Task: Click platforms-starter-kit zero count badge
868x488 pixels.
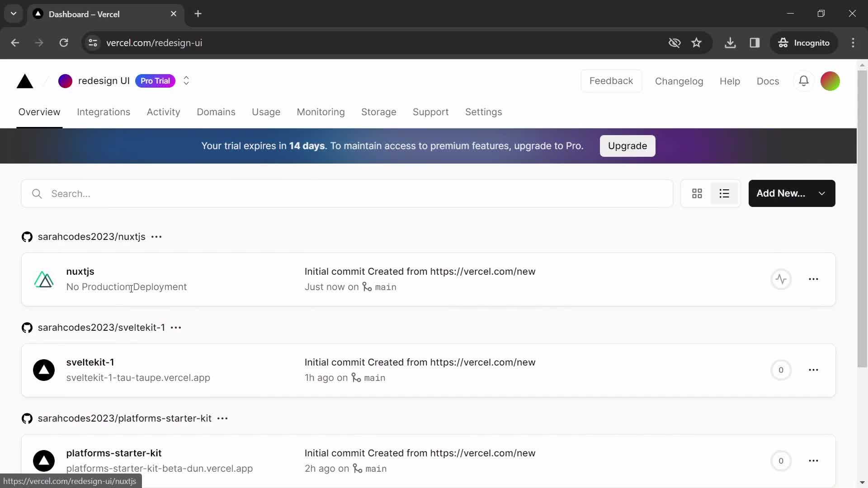Action: 781,461
